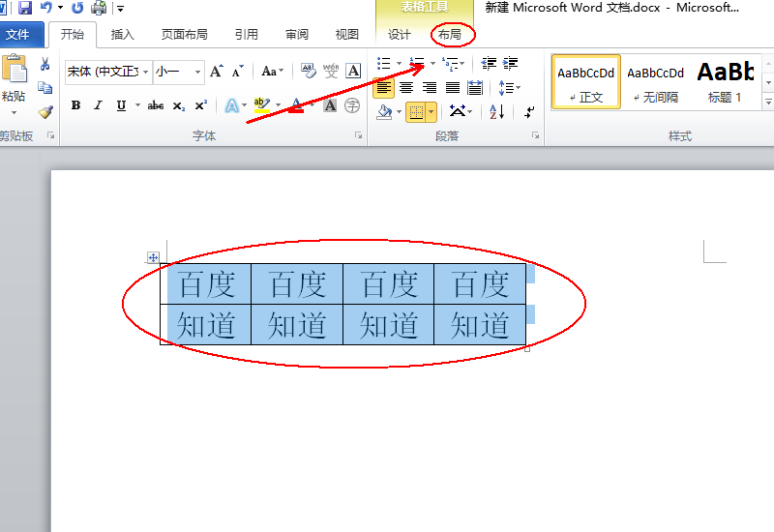Toggle show/hide paragraph marks
The height and width of the screenshot is (532, 774).
[x=529, y=112]
